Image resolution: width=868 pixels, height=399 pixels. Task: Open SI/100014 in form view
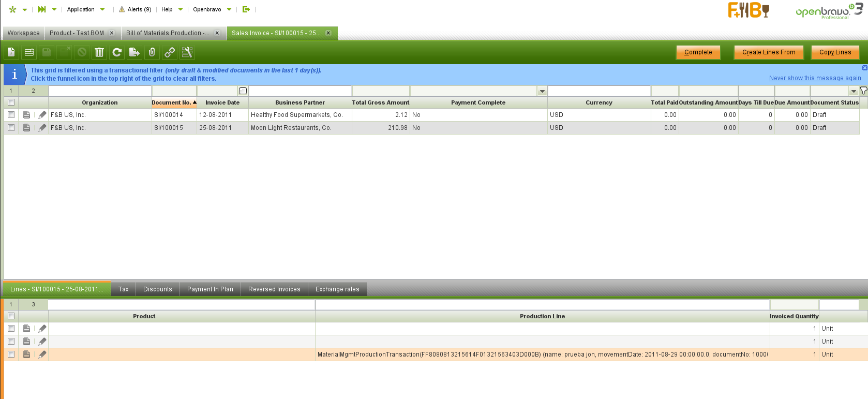click(x=27, y=115)
